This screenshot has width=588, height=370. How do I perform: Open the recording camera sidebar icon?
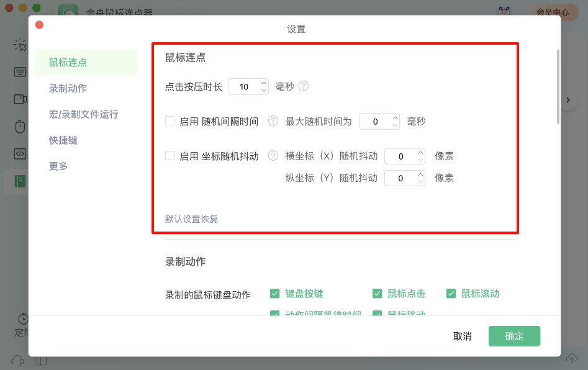click(20, 99)
